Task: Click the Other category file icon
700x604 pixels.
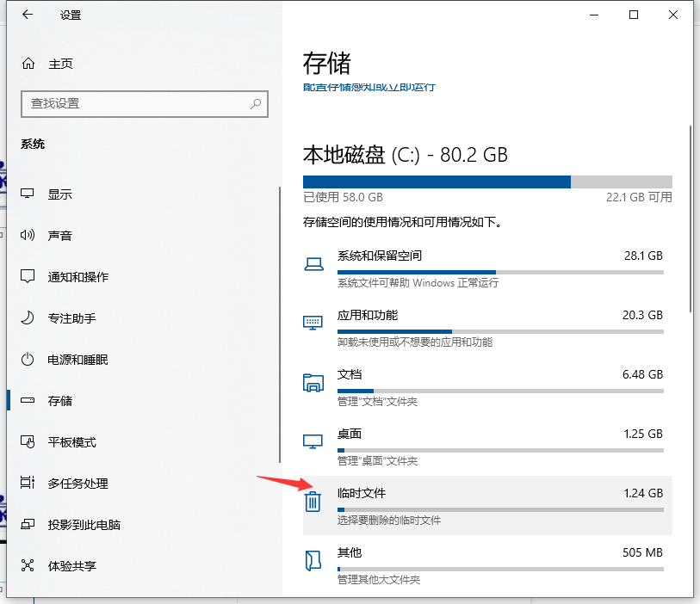Action: pyautogui.click(x=313, y=560)
